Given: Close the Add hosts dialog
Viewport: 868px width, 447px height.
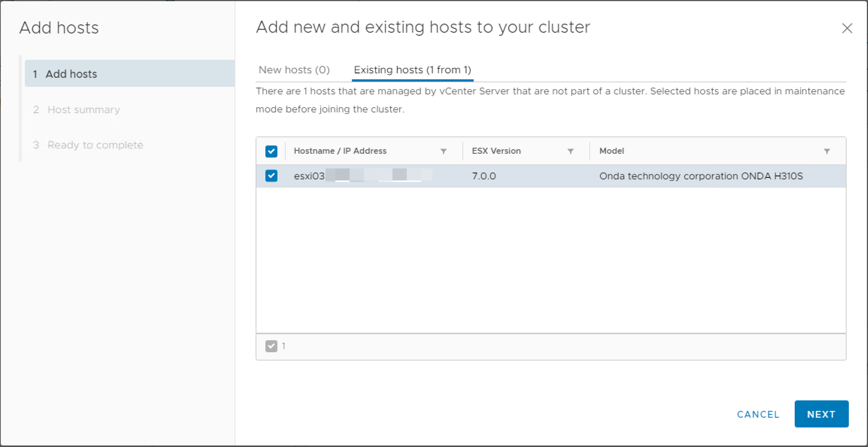Looking at the screenshot, I should (847, 28).
